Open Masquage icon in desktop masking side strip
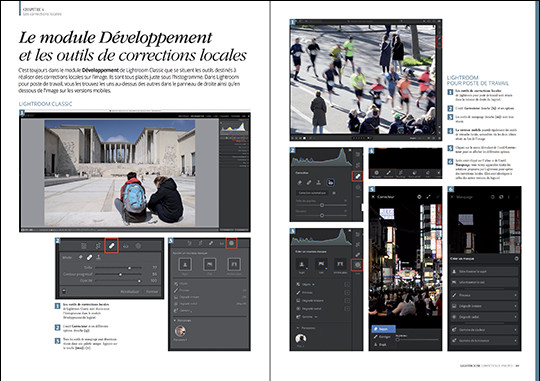The width and height of the screenshot is (540, 381). tap(357, 265)
